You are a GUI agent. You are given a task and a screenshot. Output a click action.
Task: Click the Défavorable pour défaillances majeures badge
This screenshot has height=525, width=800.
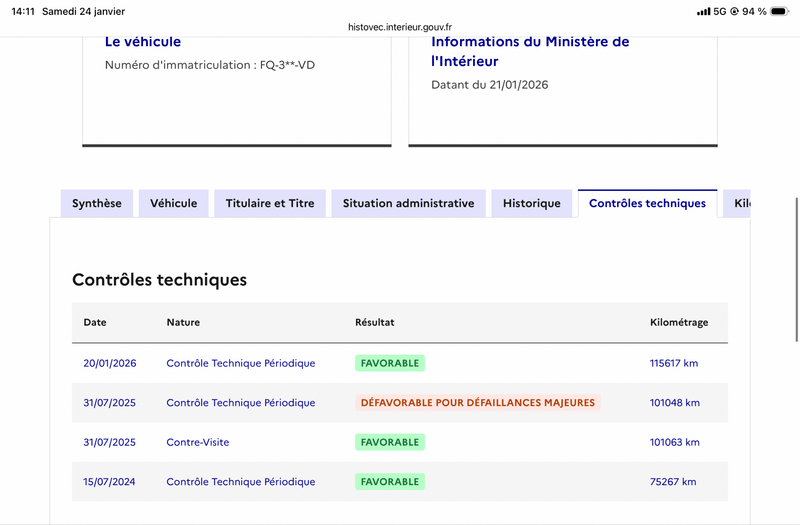[477, 403]
